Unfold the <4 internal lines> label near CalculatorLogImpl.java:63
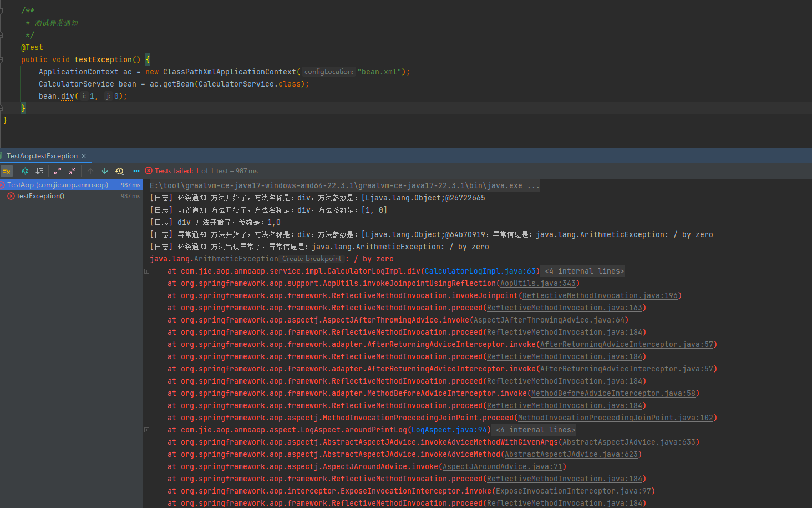This screenshot has width=812, height=508. pos(584,271)
